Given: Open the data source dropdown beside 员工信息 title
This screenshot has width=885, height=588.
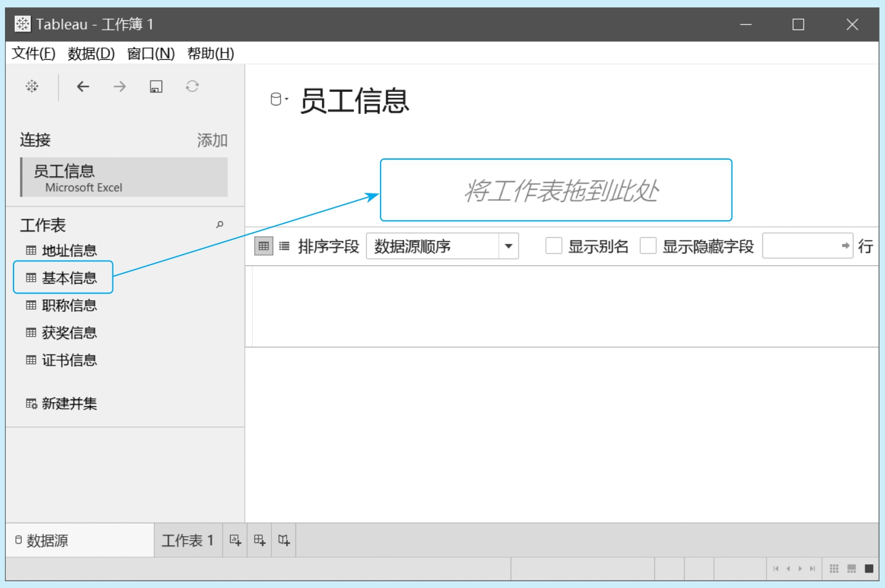Looking at the screenshot, I should tap(279, 99).
